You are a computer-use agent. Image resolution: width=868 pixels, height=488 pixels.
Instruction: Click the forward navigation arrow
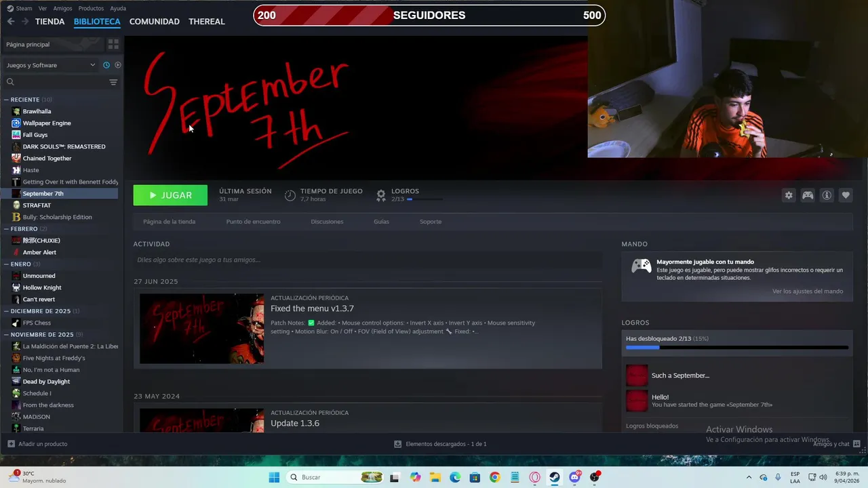tap(25, 22)
